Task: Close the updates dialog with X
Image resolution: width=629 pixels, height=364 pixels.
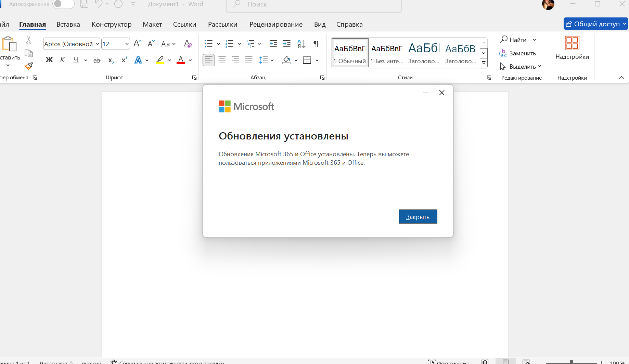Action: coord(442,93)
